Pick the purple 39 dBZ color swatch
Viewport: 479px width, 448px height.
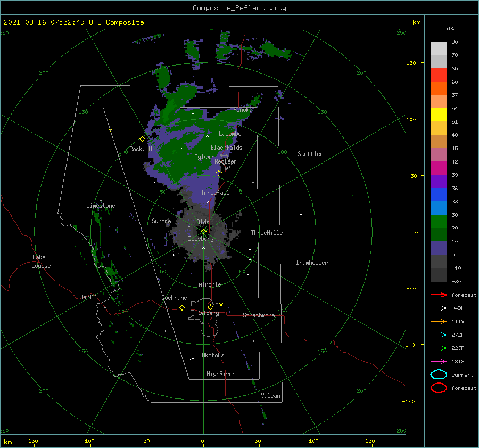[x=439, y=181]
